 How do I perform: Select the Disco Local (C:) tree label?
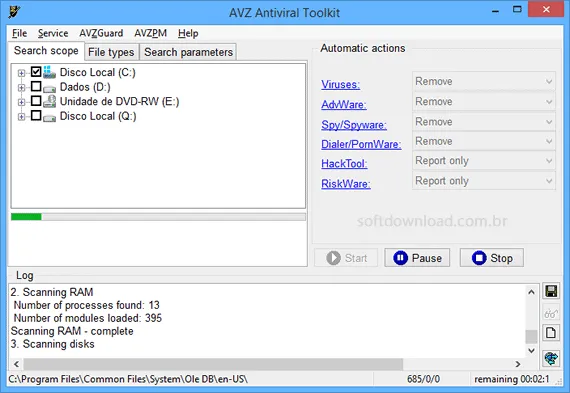pos(97,72)
